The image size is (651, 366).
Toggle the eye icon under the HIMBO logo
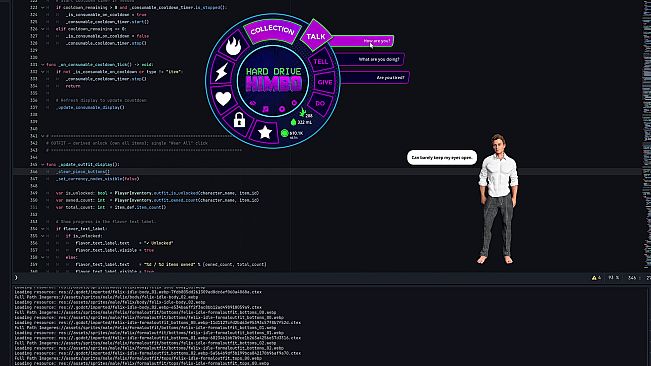[253, 103]
